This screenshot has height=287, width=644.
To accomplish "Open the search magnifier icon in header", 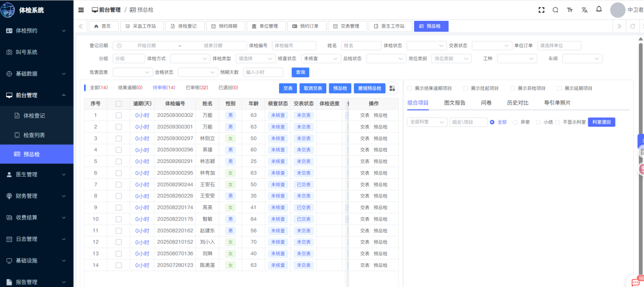I will coord(555,10).
